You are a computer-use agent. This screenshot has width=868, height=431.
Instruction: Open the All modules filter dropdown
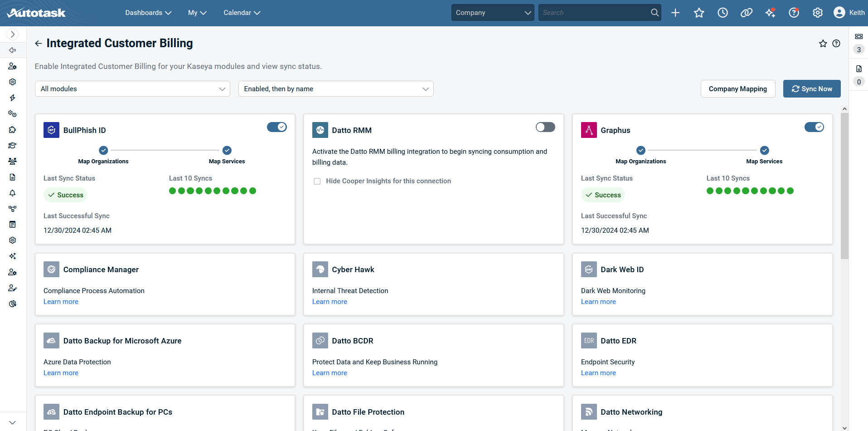(x=132, y=89)
